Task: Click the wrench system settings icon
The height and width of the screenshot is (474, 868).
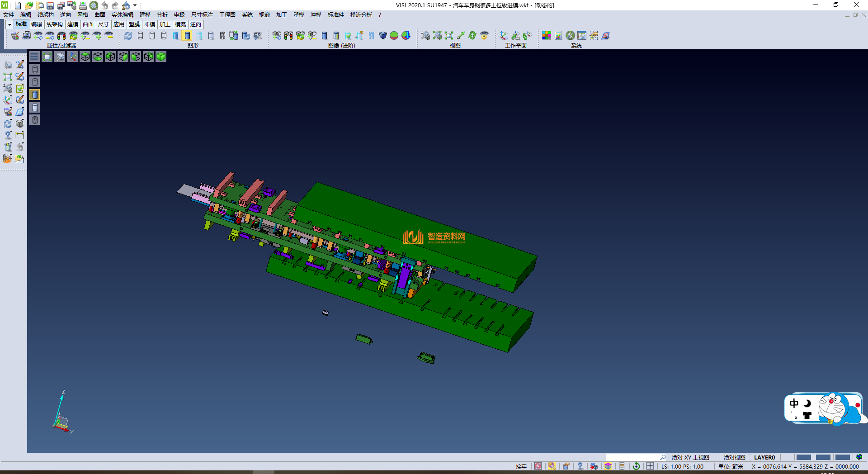Action: [570, 35]
